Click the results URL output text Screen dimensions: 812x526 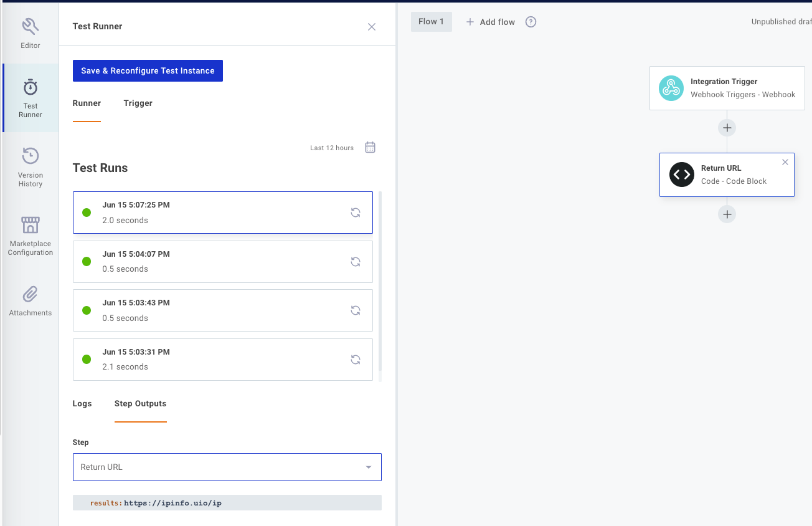(172, 503)
